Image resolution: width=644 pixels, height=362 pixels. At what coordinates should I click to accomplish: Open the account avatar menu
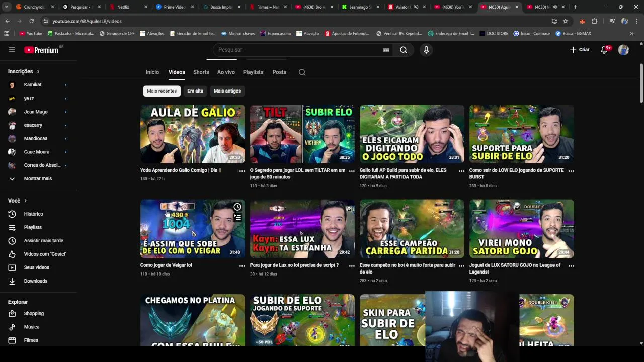click(x=623, y=50)
